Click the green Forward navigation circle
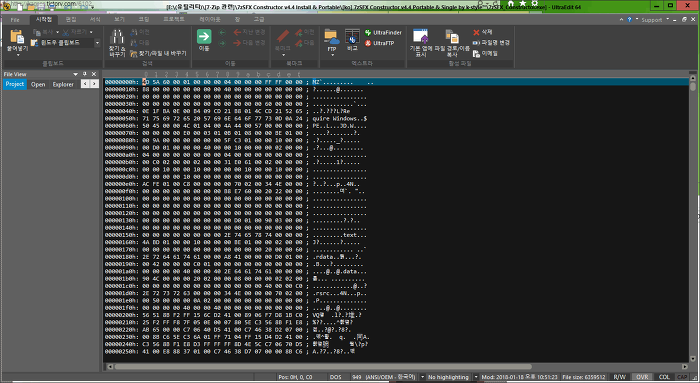 [222, 43]
